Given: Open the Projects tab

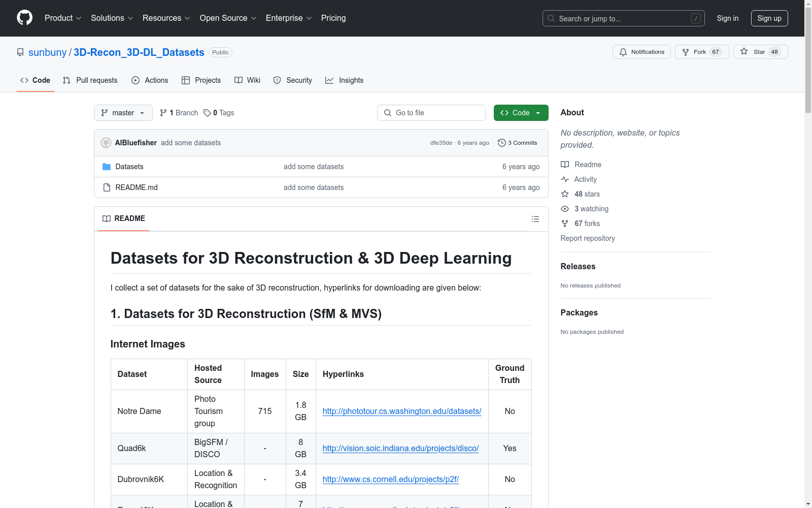Looking at the screenshot, I should tap(201, 80).
